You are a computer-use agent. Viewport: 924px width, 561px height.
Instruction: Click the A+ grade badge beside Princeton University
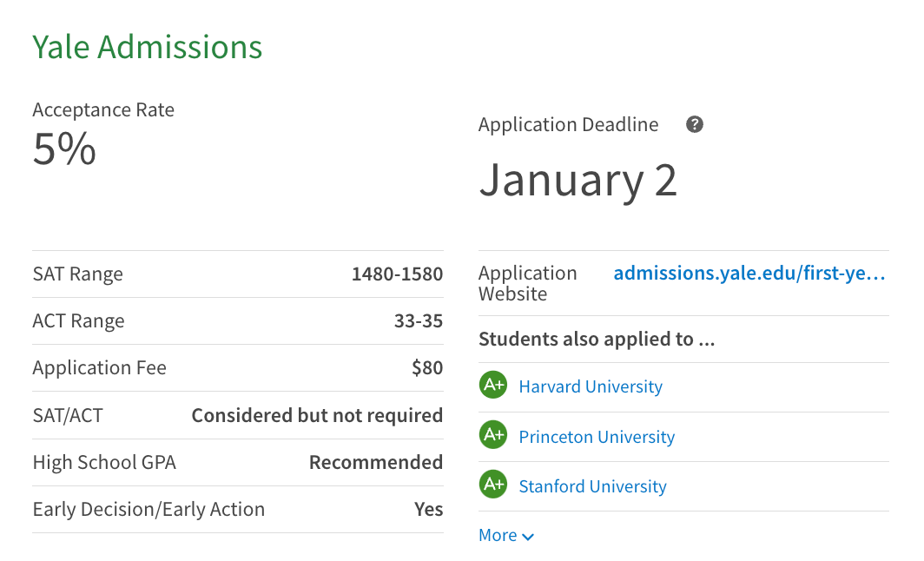tap(492, 436)
